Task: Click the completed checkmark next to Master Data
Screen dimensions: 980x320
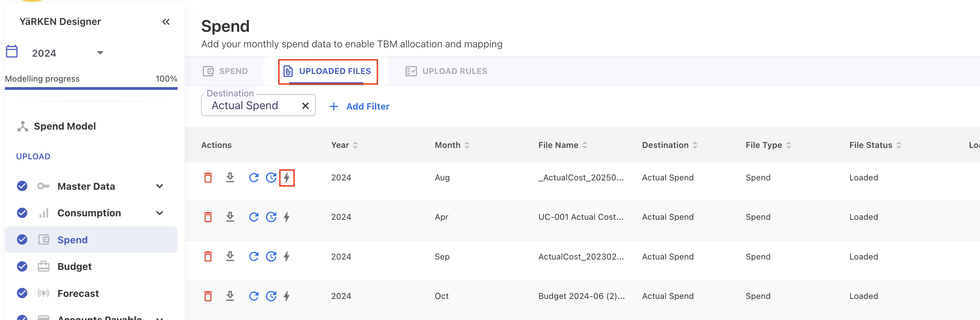Action: click(x=22, y=186)
